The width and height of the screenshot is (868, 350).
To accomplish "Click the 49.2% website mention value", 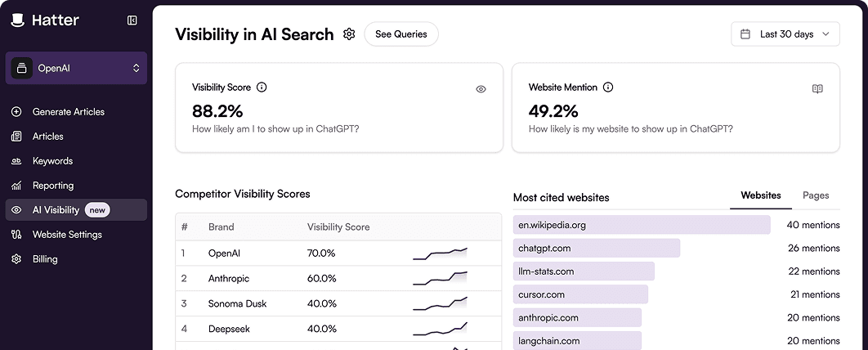I will [553, 111].
